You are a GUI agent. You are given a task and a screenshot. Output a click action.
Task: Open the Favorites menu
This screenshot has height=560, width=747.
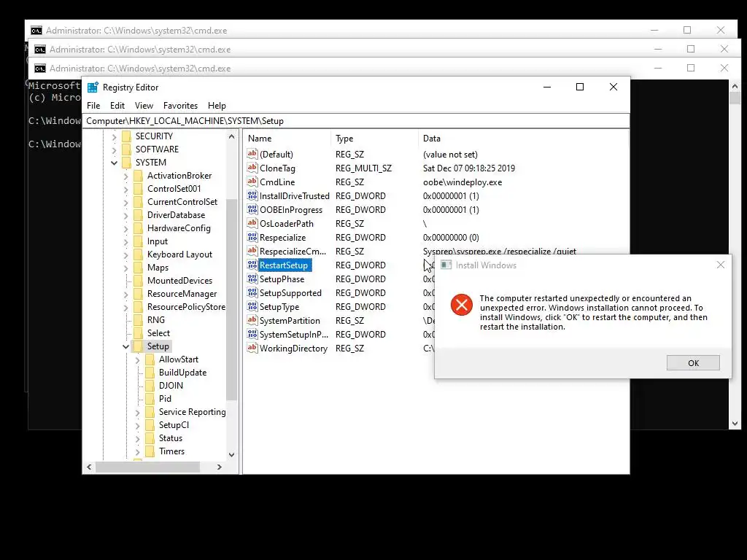(x=181, y=106)
